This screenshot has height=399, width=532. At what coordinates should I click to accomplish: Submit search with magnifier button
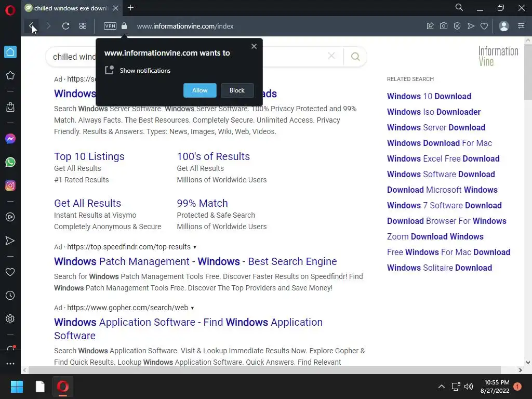pyautogui.click(x=355, y=56)
